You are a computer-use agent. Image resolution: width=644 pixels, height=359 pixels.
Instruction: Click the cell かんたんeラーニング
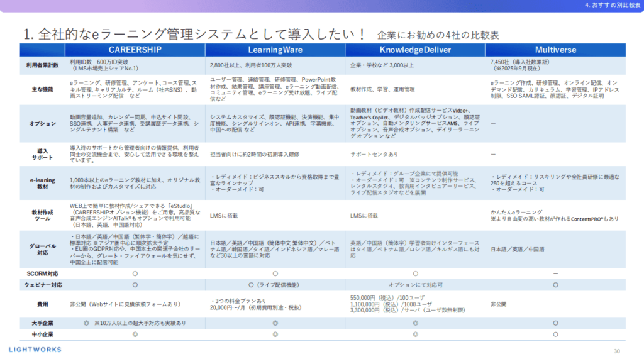(x=516, y=213)
